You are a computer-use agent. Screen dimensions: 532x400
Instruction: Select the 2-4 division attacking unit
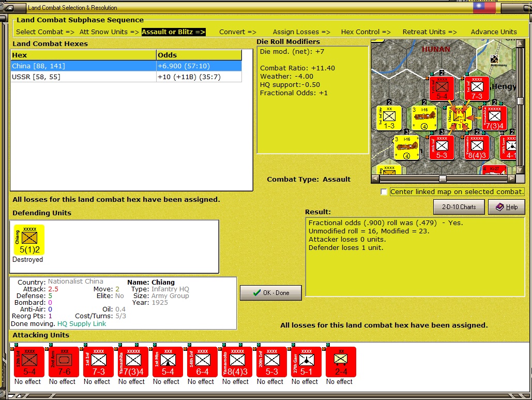341,362
